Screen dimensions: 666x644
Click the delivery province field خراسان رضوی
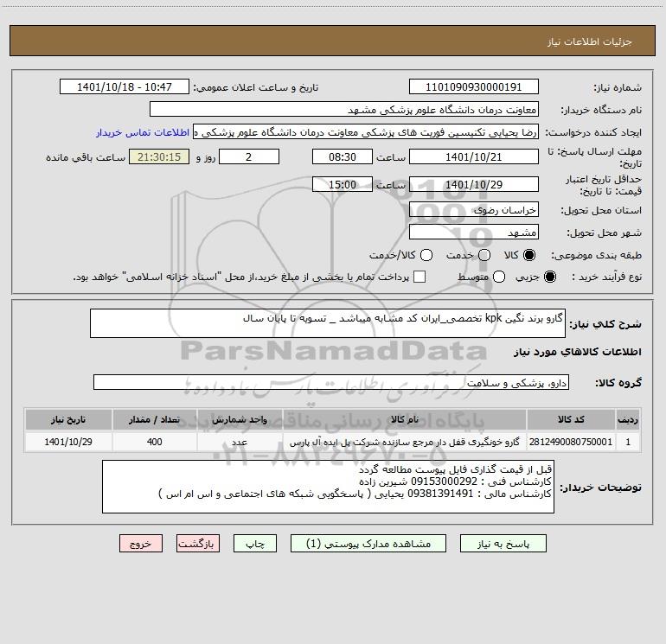tap(474, 210)
